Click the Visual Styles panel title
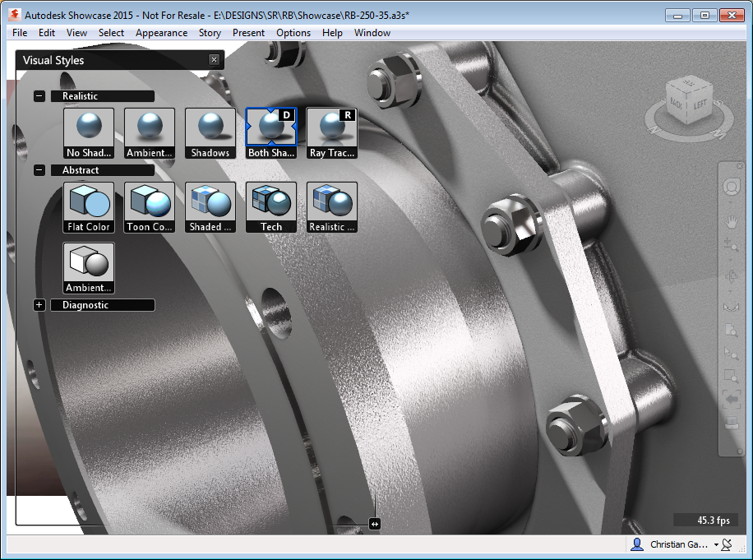Viewport: 753px width, 560px height. [x=53, y=60]
